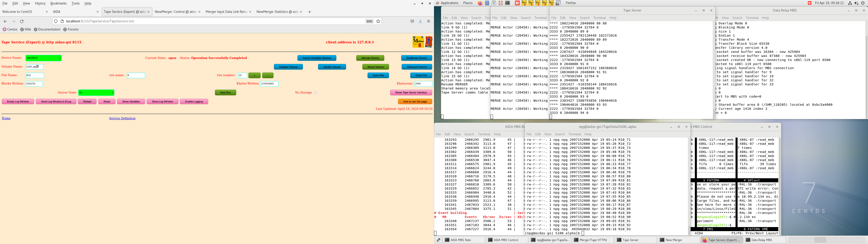Open Terminal menu in Tape Server window
868x244 pixels.
click(599, 18)
